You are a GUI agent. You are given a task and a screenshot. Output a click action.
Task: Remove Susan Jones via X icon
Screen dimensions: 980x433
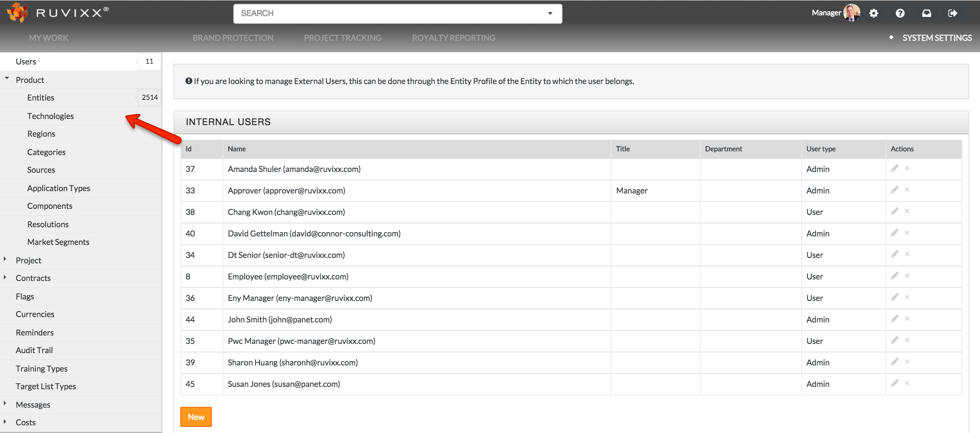pos(907,383)
